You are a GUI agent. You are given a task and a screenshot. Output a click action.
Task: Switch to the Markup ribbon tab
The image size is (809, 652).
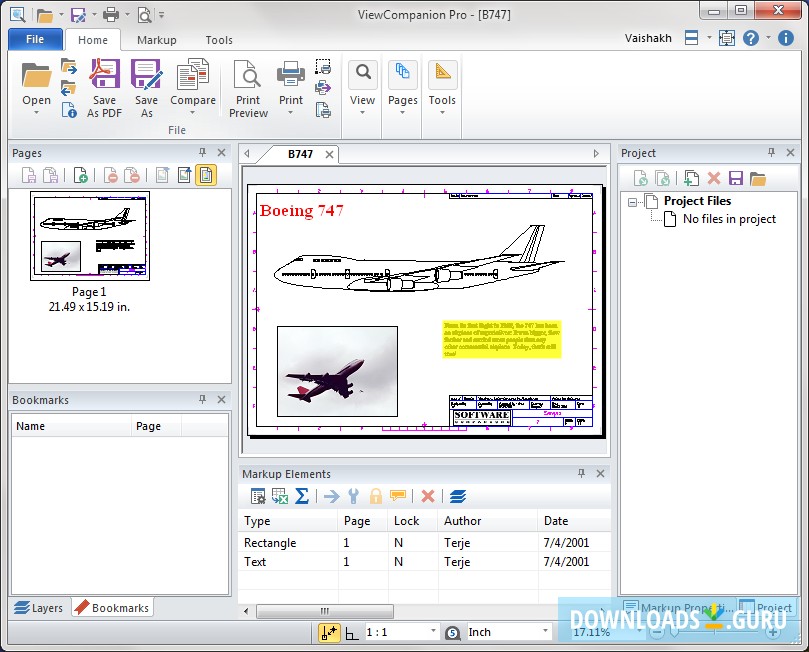click(156, 40)
